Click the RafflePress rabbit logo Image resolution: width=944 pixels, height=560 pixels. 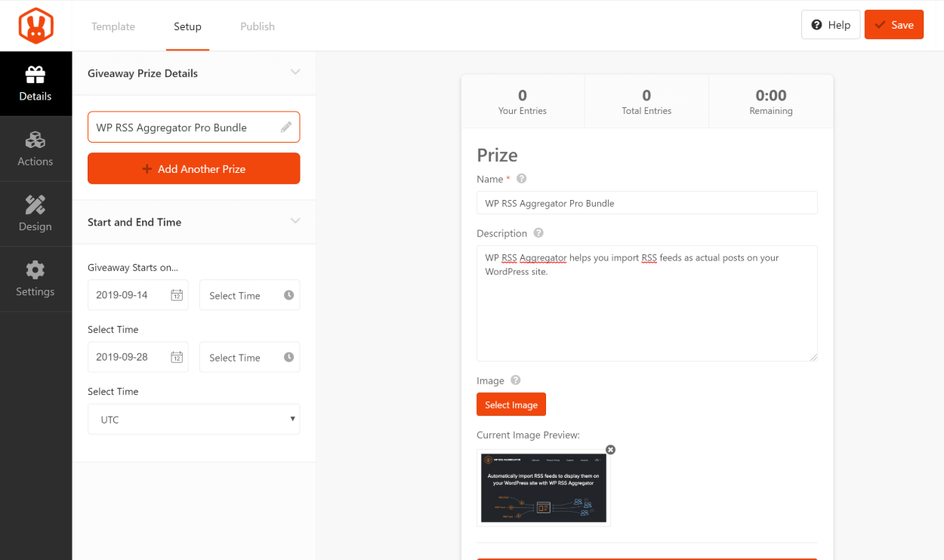(35, 26)
